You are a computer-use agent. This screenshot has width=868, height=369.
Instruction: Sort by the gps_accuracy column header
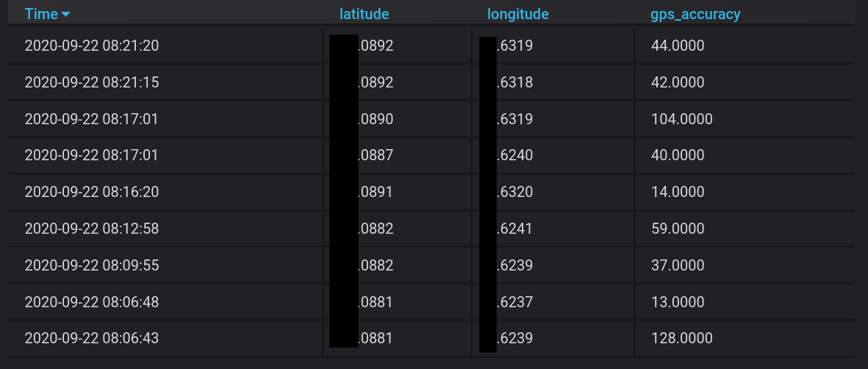(x=695, y=15)
